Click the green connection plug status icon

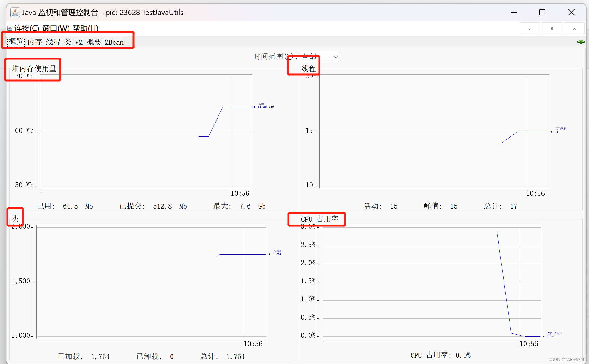coord(581,42)
